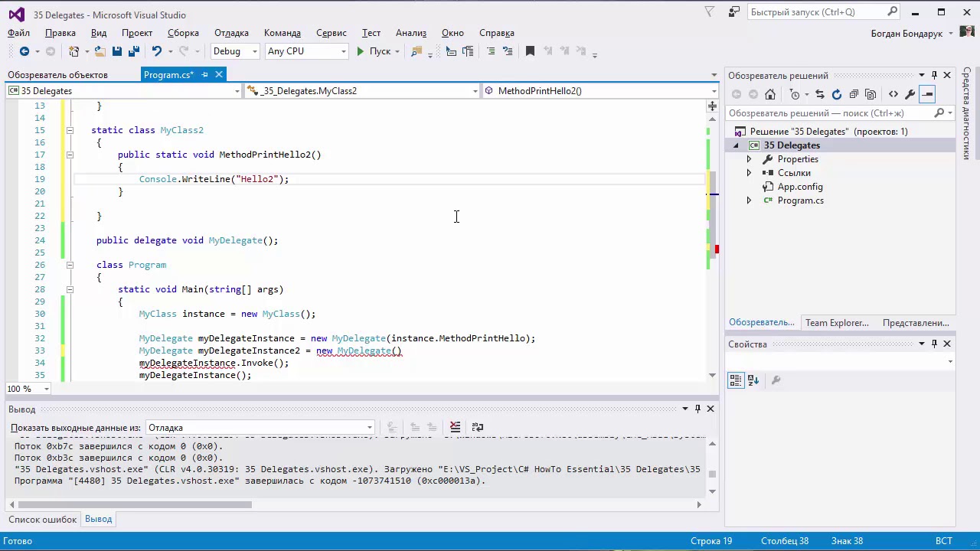Open the Отладка menu
The image size is (980, 551).
point(231,33)
